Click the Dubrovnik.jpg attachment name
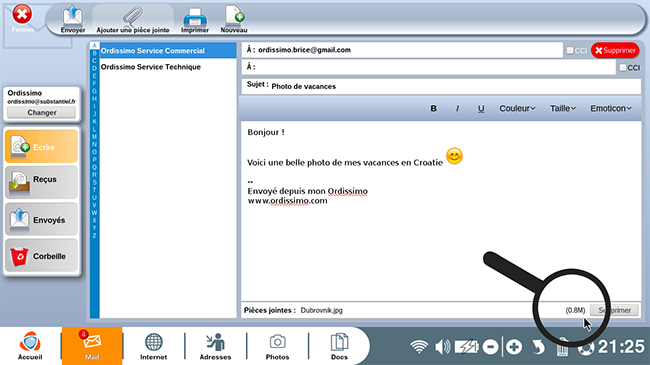Image resolution: width=650 pixels, height=365 pixels. pyautogui.click(x=321, y=310)
